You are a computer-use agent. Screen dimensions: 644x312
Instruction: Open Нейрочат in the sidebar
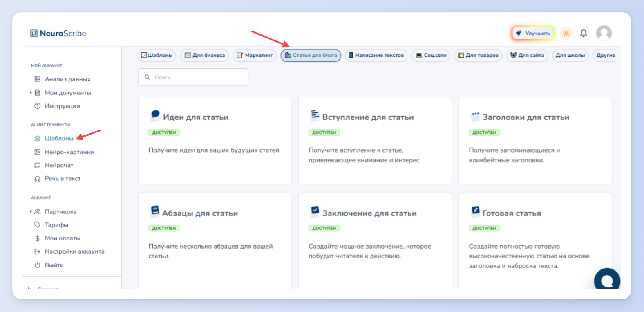click(59, 165)
